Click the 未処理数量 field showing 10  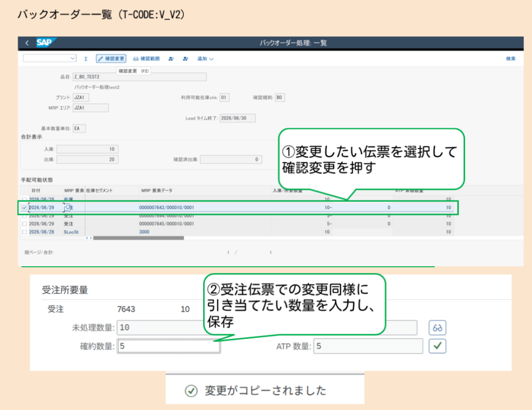pos(160,327)
